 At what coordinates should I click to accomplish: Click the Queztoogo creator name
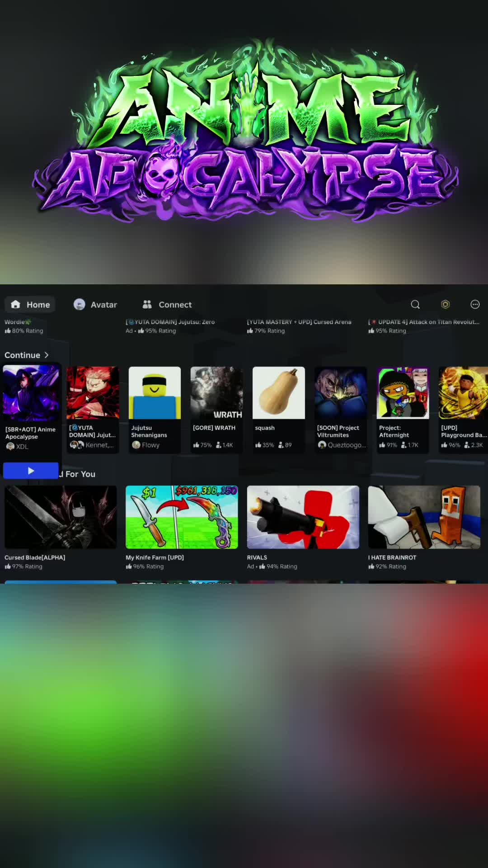[347, 445]
